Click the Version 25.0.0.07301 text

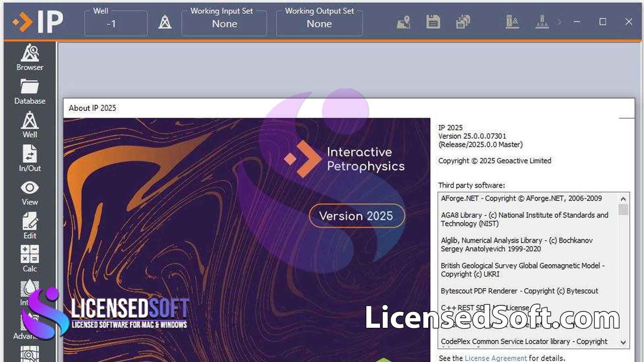(x=472, y=136)
